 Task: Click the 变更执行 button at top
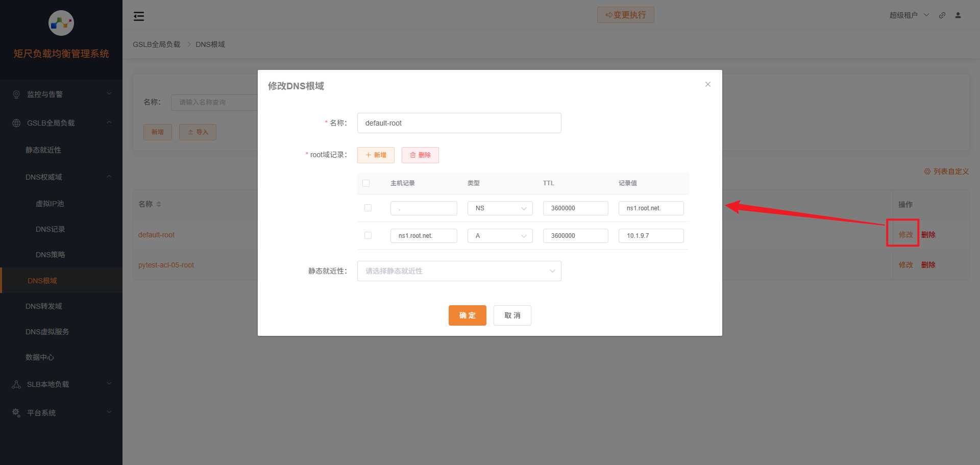pyautogui.click(x=625, y=15)
